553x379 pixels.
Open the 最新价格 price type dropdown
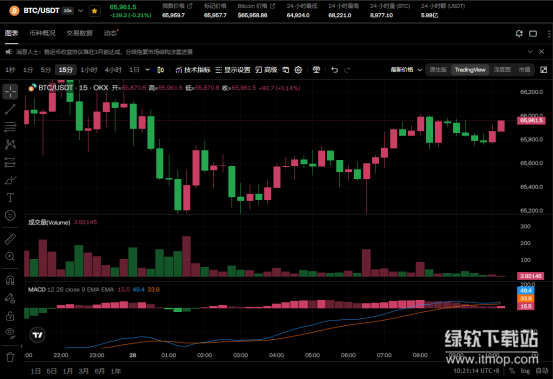[406, 70]
